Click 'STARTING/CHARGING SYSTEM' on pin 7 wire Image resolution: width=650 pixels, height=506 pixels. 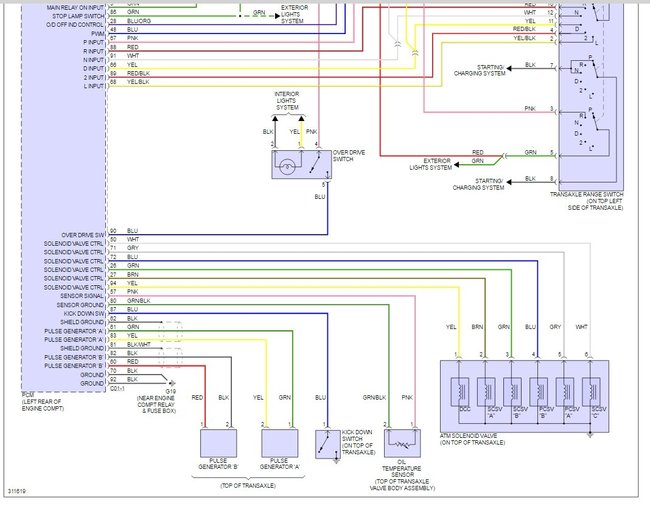(x=480, y=70)
